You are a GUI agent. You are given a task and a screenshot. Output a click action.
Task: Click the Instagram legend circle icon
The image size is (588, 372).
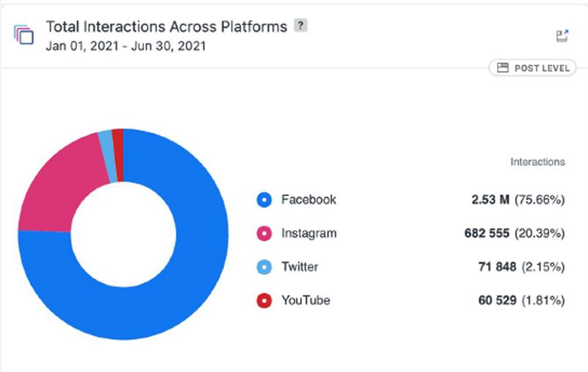click(264, 233)
